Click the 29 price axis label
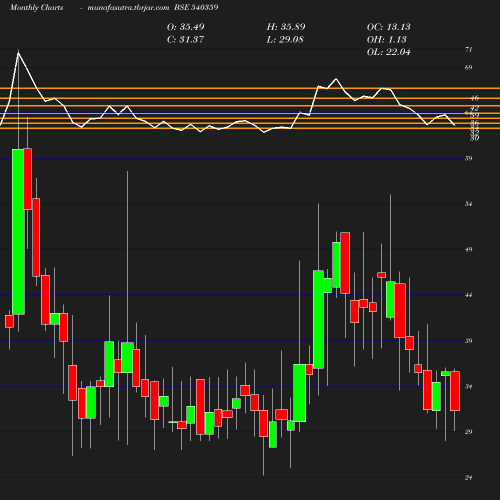This screenshot has height=500, width=500. 468,432
